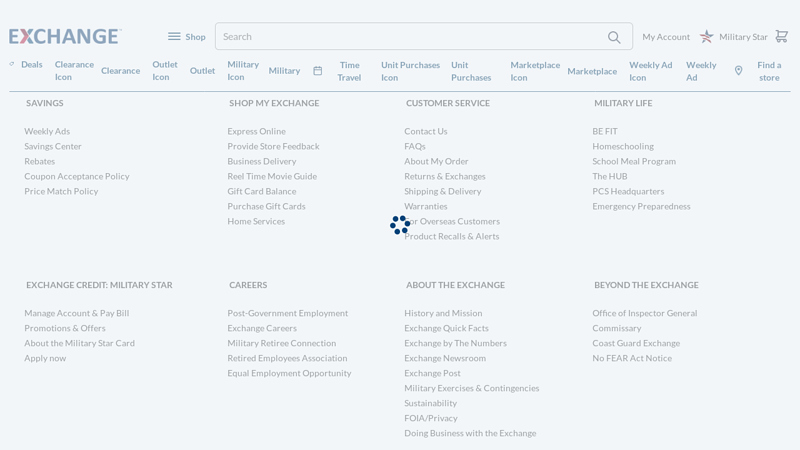Click the Military Star icon
Screen dimensions: 800x450
(707, 37)
